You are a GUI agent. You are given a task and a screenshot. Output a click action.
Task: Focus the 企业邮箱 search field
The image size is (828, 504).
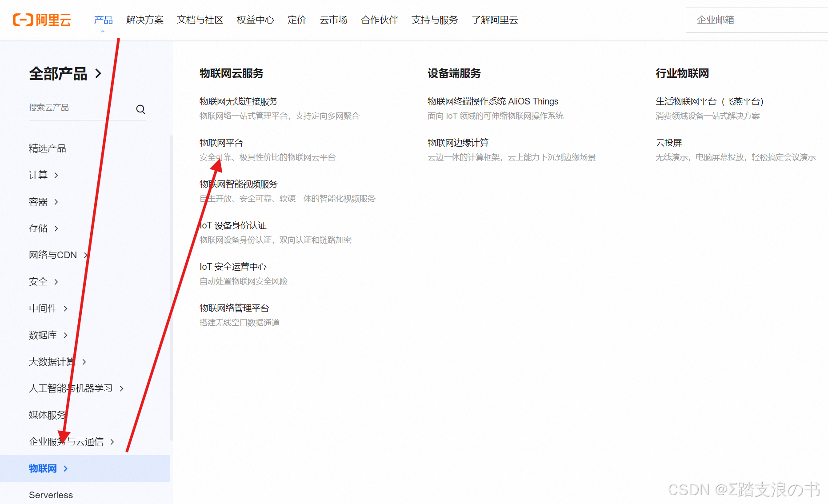[757, 20]
